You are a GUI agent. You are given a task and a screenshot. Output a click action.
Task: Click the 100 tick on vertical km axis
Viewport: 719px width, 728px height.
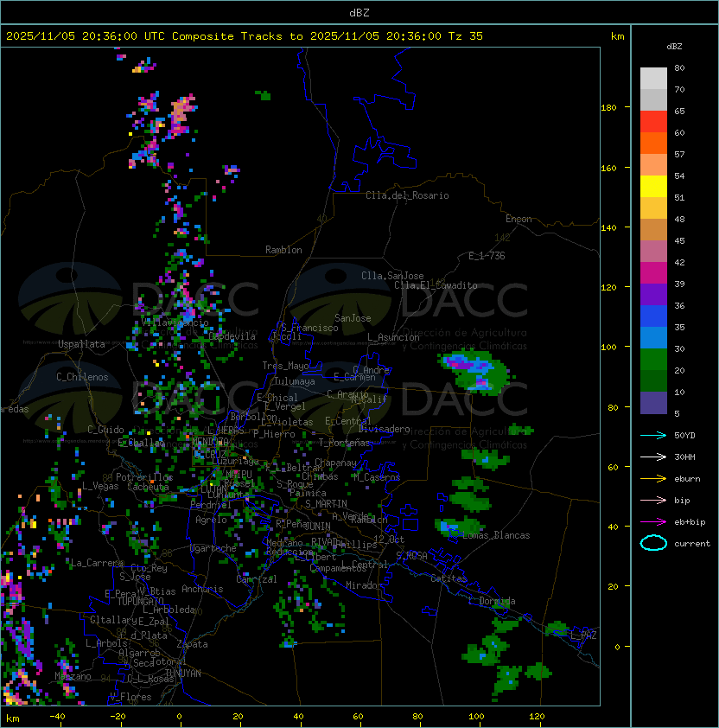[x=608, y=348]
